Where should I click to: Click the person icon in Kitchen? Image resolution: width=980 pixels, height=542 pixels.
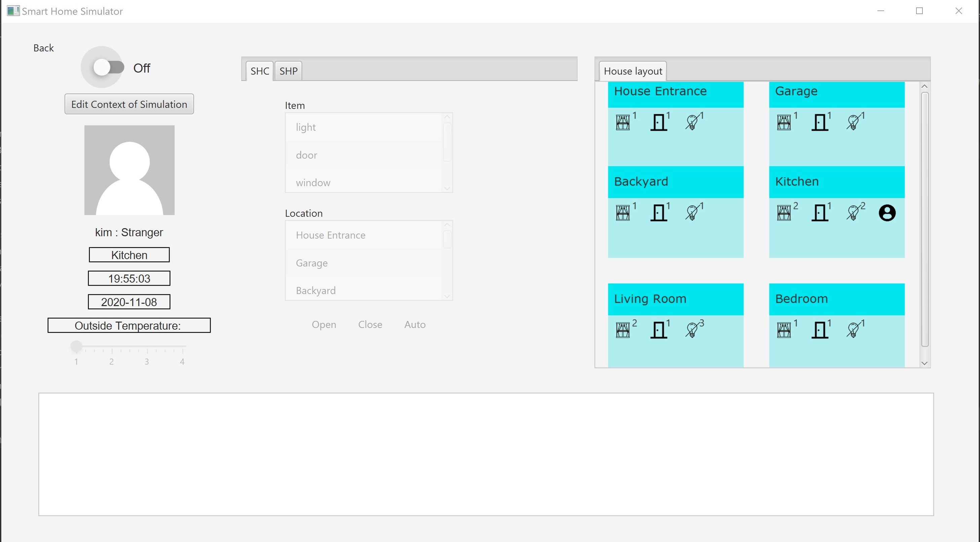[x=886, y=212]
